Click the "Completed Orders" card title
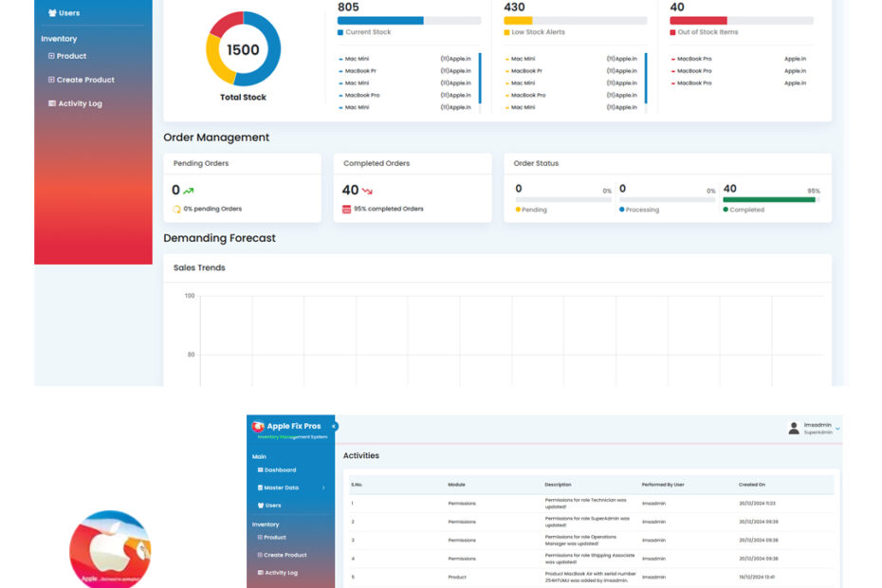This screenshot has height=588, width=882. point(377,163)
